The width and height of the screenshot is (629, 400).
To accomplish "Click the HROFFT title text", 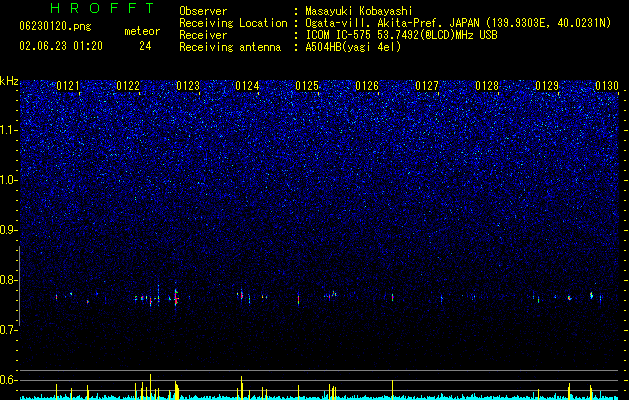I will (103, 8).
